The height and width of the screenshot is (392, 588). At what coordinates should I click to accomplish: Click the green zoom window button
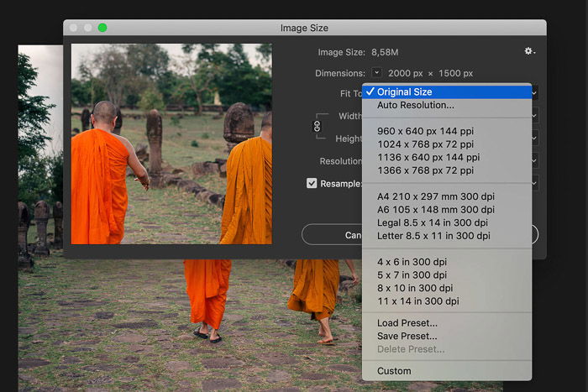[102, 28]
